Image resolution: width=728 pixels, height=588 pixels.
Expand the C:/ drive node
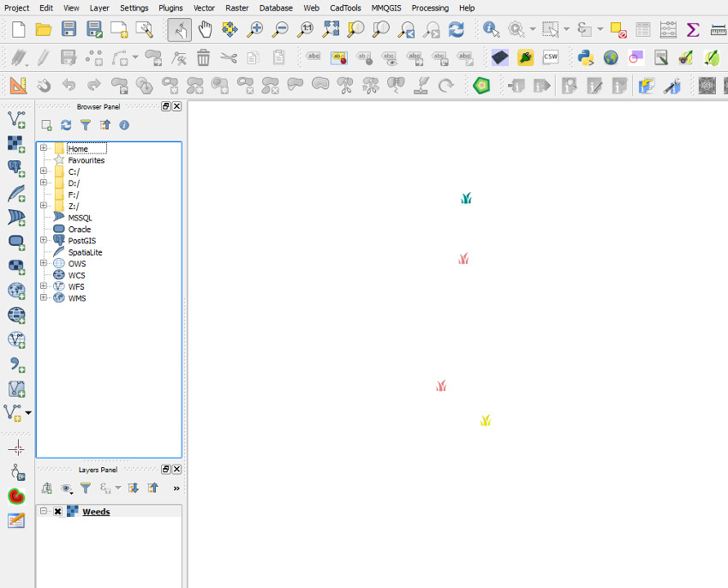pos(44,171)
